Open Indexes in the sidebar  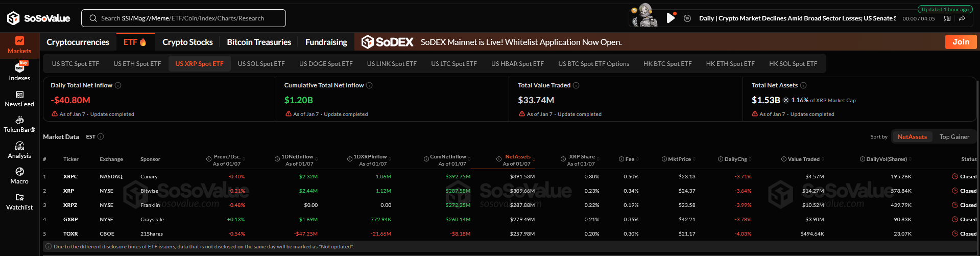pyautogui.click(x=19, y=72)
